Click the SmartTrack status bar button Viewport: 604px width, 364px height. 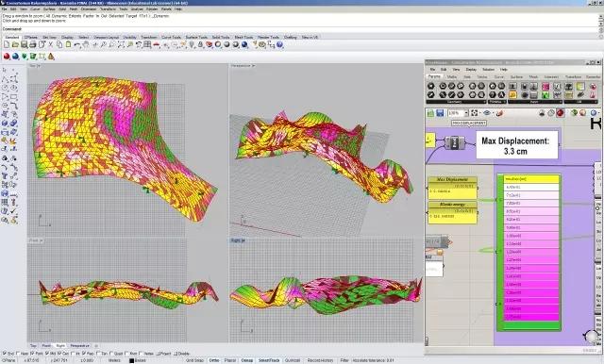[x=269, y=360]
